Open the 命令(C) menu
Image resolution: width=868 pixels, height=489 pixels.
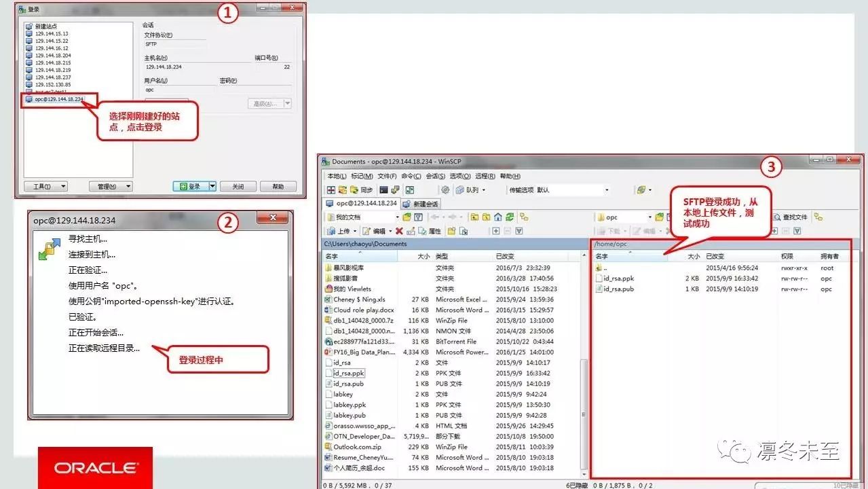click(x=411, y=176)
